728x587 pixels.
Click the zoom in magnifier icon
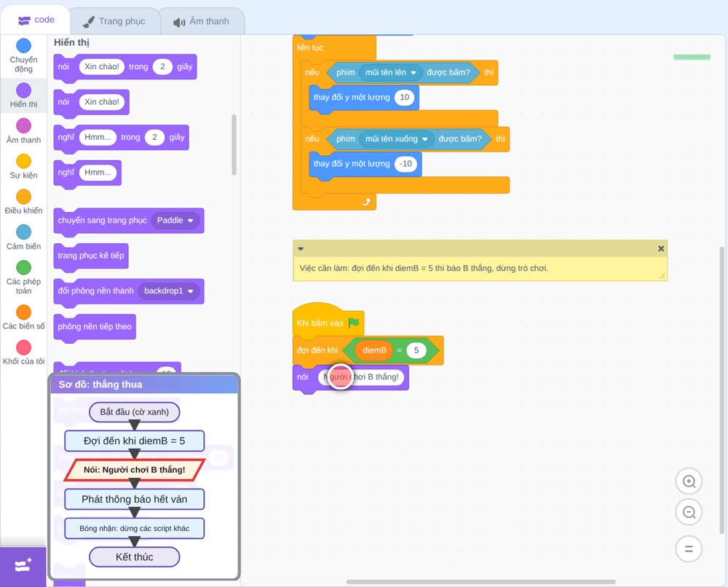tap(689, 481)
